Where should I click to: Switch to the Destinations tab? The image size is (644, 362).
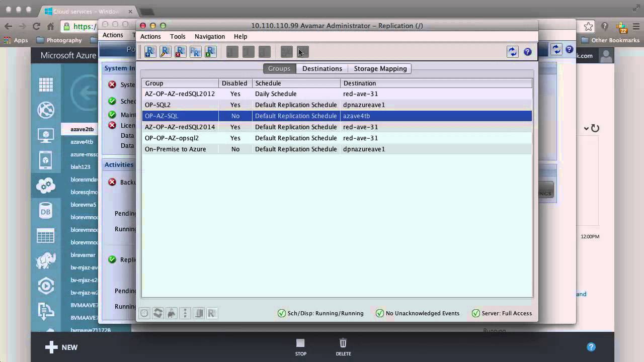[322, 68]
